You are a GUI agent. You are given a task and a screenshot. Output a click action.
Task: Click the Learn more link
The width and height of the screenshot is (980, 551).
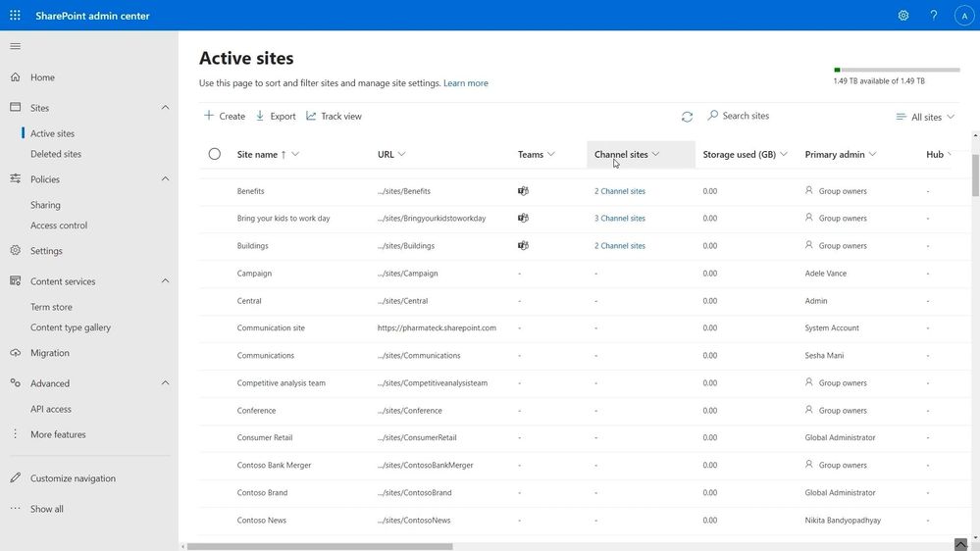[466, 83]
